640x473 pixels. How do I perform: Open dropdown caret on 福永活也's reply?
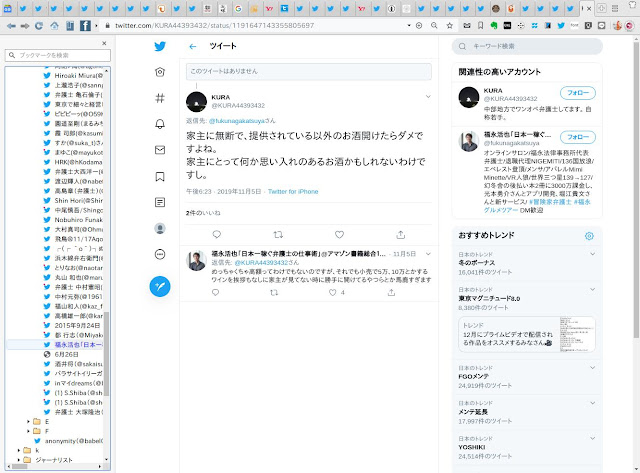pos(428,254)
